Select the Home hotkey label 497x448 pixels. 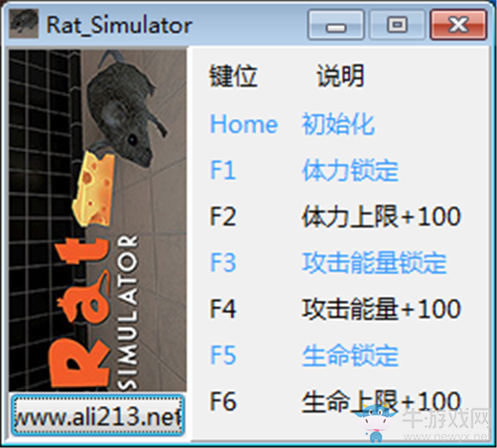pos(244,124)
